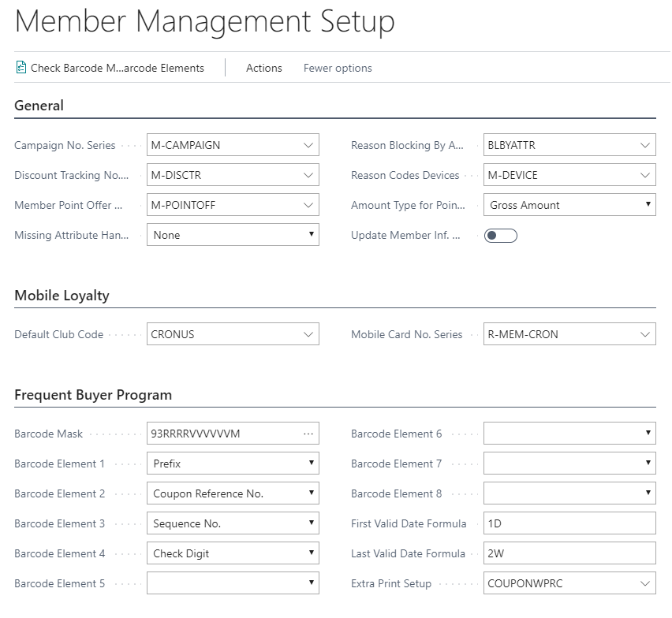Expand the Campaign No. Series dropdown
This screenshot has height=618, width=672.
(308, 145)
